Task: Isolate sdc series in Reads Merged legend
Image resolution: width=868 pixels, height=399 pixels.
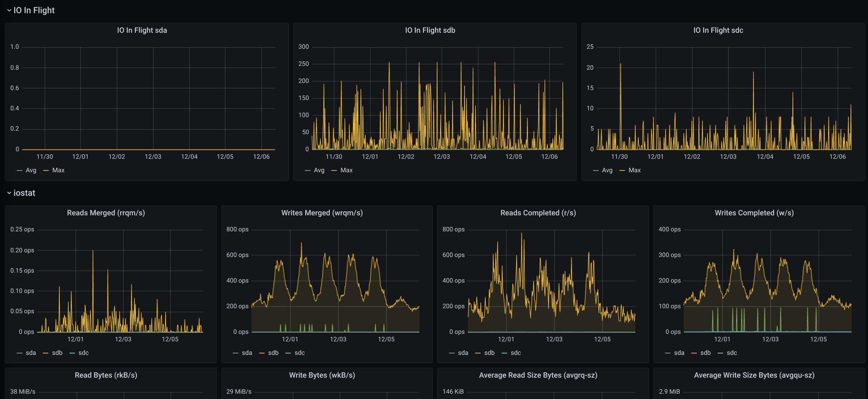Action: click(83, 353)
